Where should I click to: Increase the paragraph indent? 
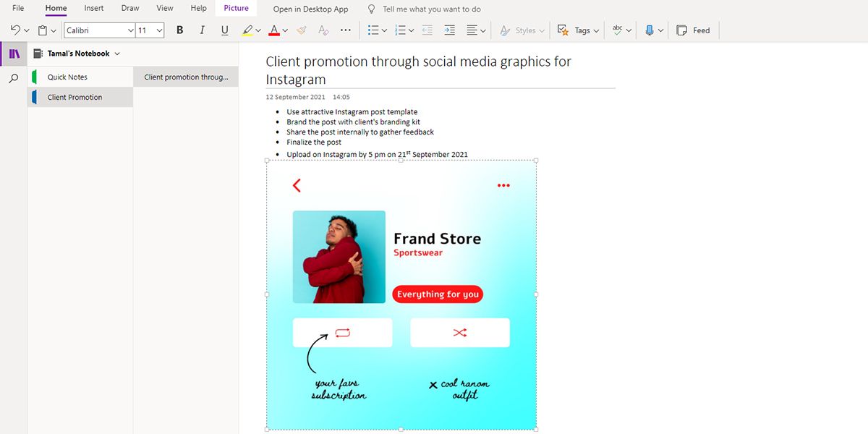(x=450, y=30)
